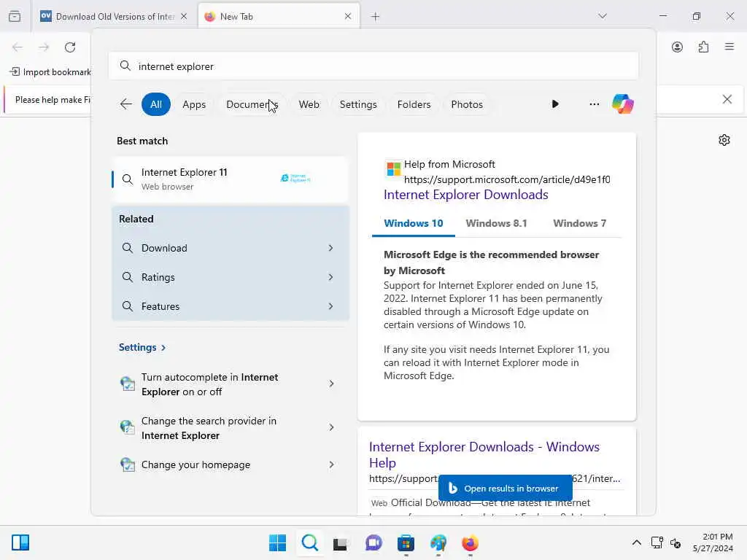
Task: Open the Chat icon on the taskbar
Action: pos(373,542)
